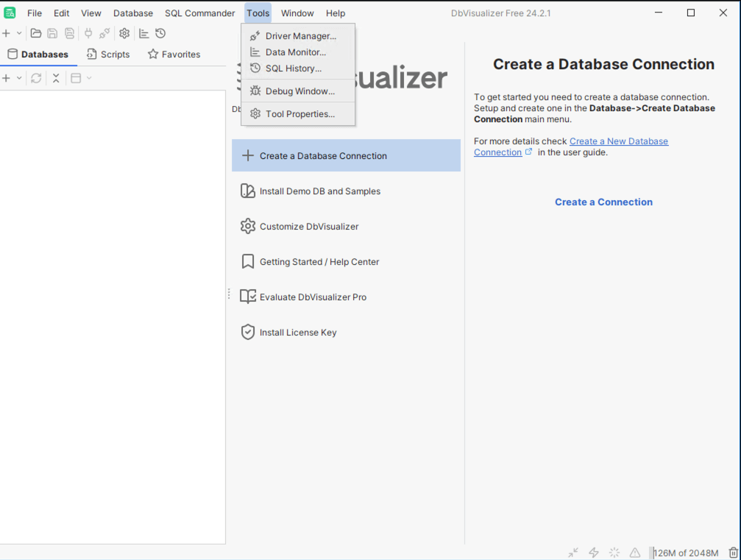Open SQL History clock icon in toolbar
Image resolution: width=741 pixels, height=560 pixels.
click(160, 33)
